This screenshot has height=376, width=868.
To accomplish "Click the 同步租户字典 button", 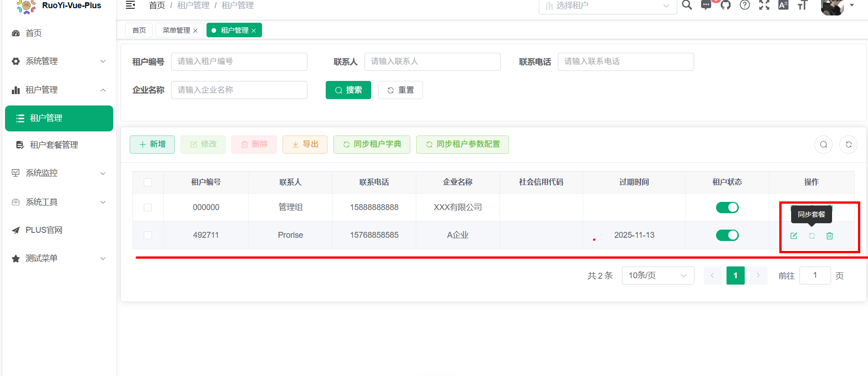I will pos(372,145).
